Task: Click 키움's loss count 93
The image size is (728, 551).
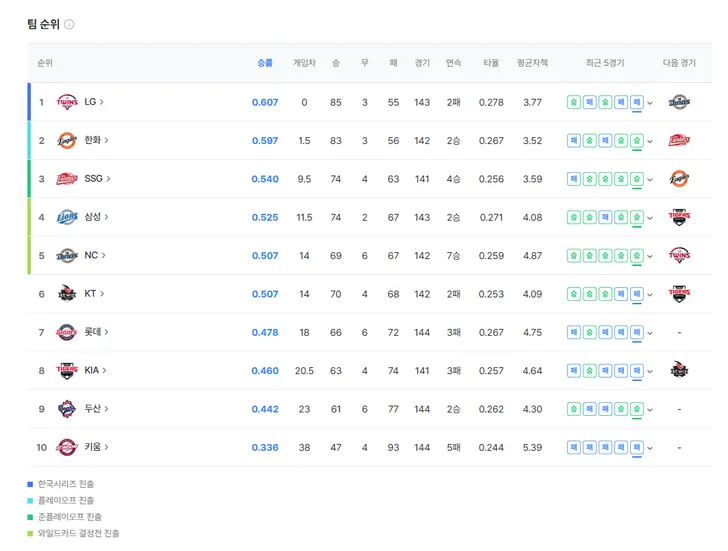Action: (x=393, y=447)
